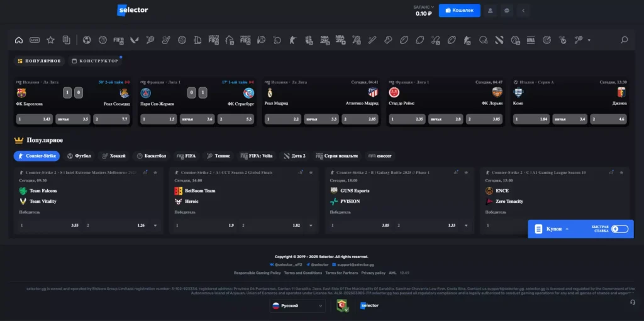The width and height of the screenshot is (644, 321).
Task: Expand the Баланс dropdown
Action: (x=431, y=7)
